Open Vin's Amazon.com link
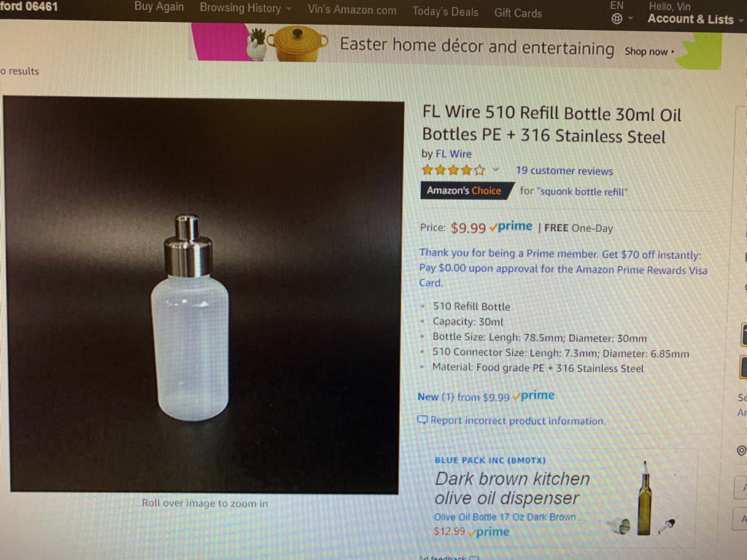 352,9
